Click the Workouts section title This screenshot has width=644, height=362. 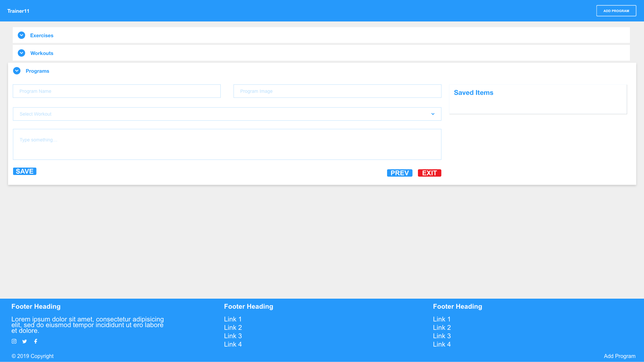[42, 53]
